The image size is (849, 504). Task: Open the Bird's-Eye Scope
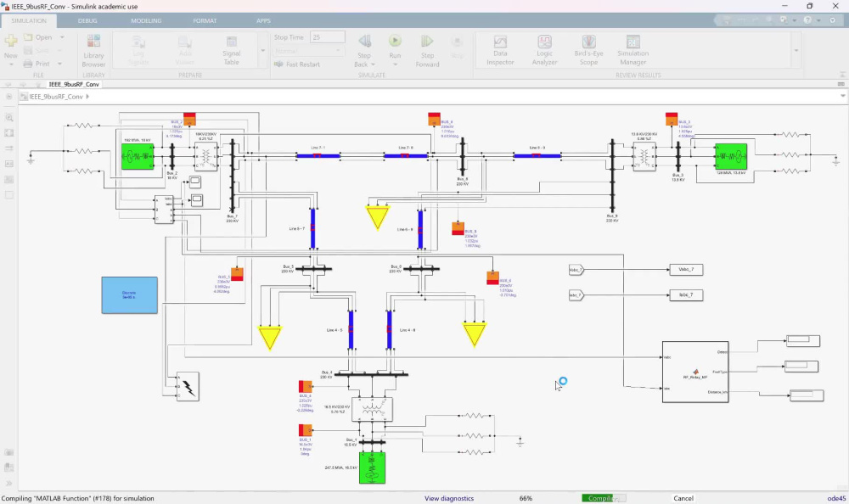point(588,51)
